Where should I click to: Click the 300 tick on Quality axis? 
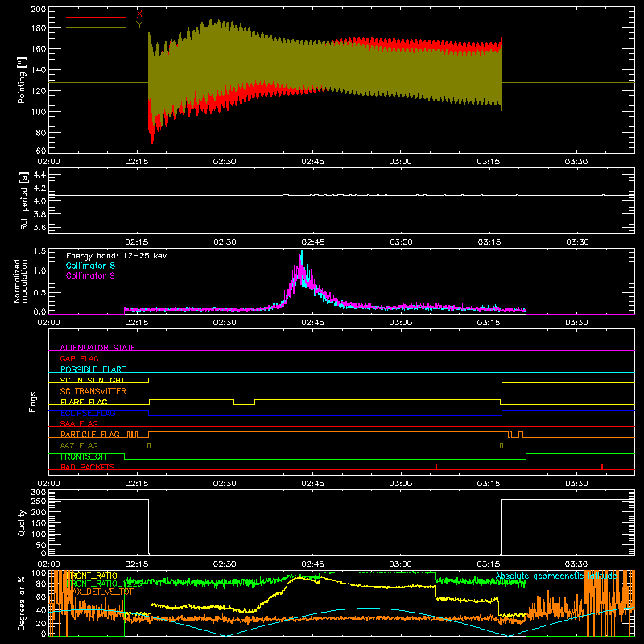tap(39, 493)
